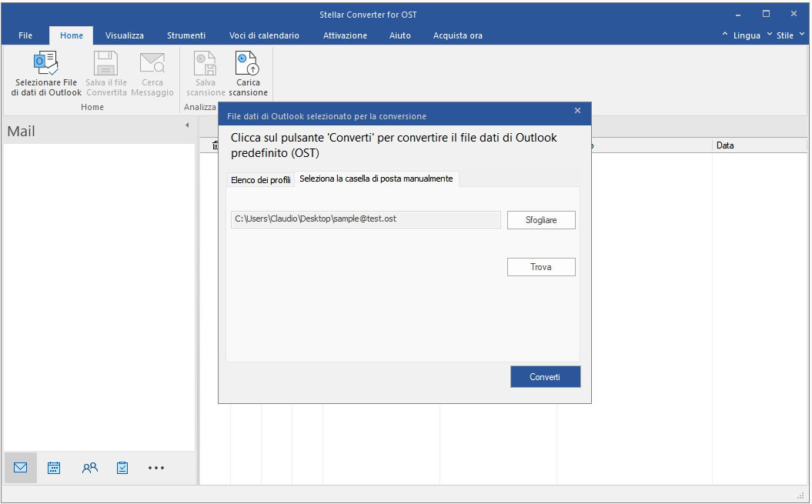Image resolution: width=812 pixels, height=504 pixels.
Task: Open the Mail view icon
Action: (21, 468)
